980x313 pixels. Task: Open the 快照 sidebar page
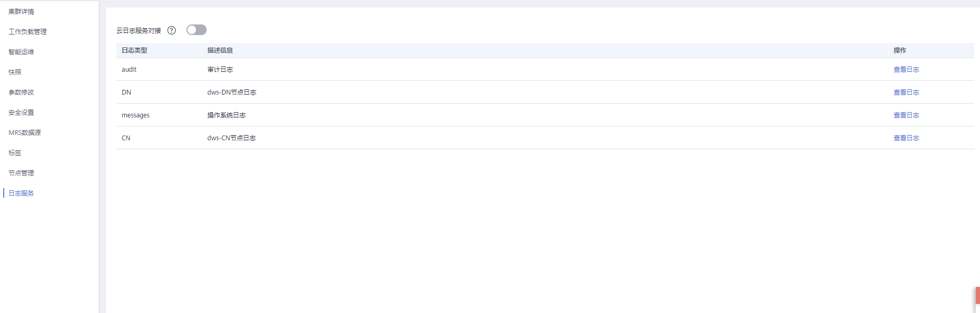pyautogui.click(x=15, y=72)
